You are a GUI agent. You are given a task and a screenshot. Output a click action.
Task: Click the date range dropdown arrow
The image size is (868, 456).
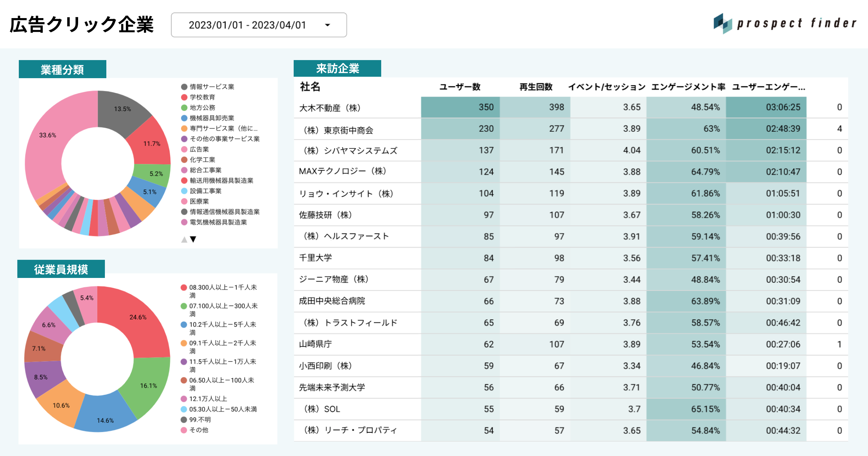click(328, 25)
